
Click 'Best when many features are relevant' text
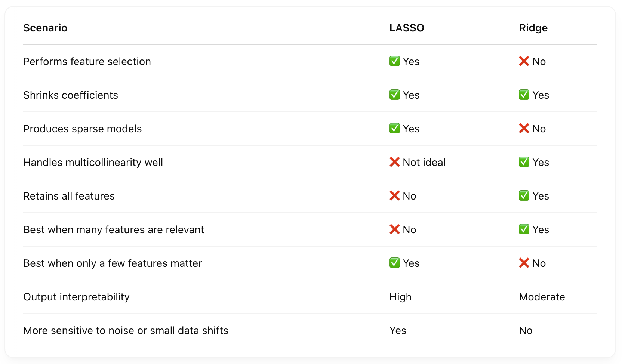pos(114,230)
